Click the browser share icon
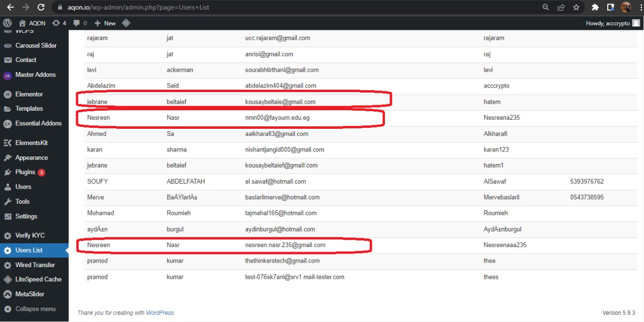This screenshot has height=322, width=644. (x=561, y=7)
